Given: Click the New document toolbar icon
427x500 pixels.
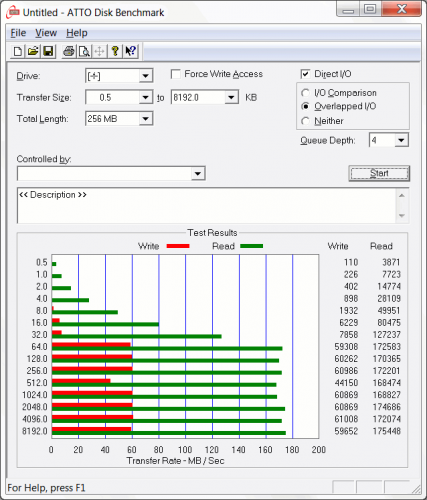Looking at the screenshot, I should point(18,52).
